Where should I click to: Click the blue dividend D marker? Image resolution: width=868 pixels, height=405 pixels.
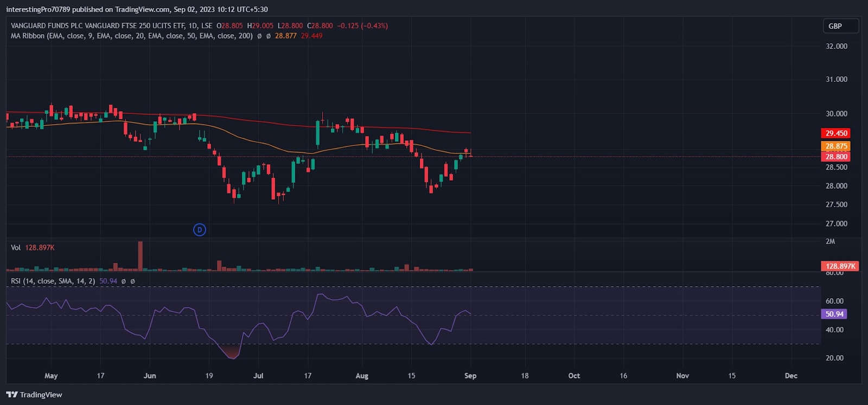pyautogui.click(x=200, y=230)
